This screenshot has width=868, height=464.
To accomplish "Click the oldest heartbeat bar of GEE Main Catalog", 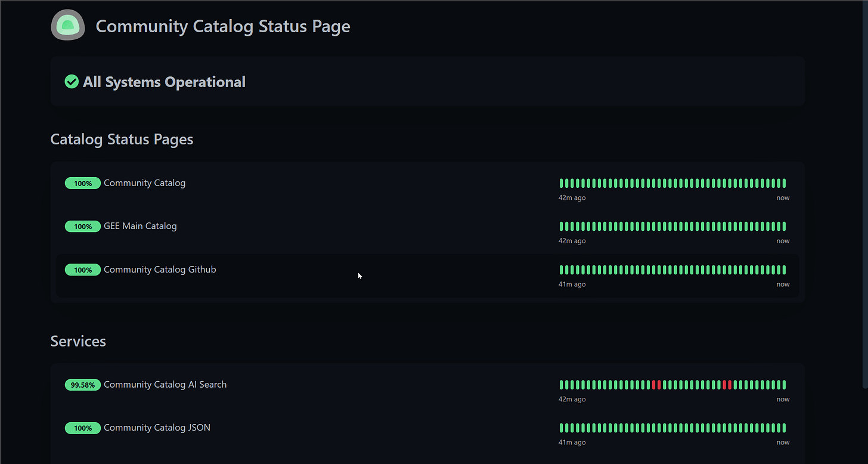I will (562, 226).
